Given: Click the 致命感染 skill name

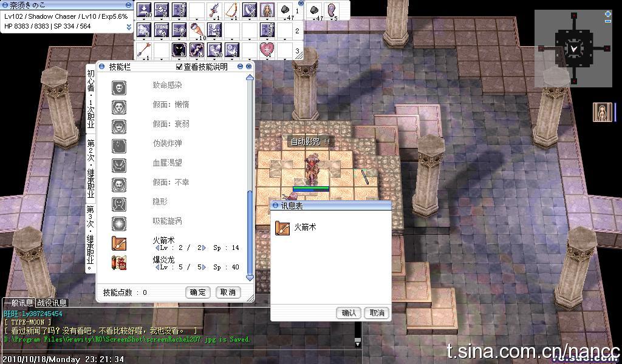Looking at the screenshot, I should [x=167, y=85].
